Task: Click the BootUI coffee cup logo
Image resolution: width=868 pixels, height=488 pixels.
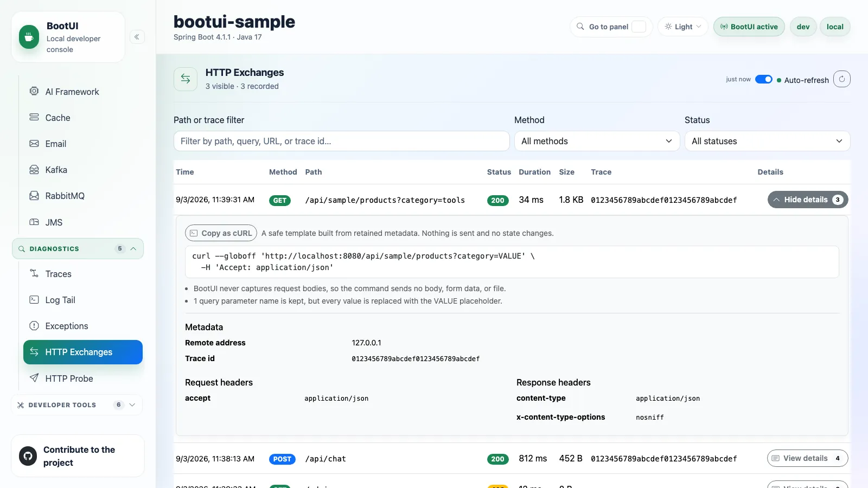Action: coord(29,37)
